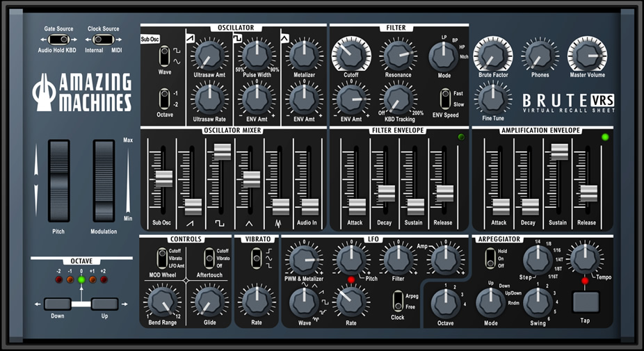Viewport: 644px width, 351px height.
Task: Toggle the Sub Osc Wave switch
Action: tap(164, 56)
